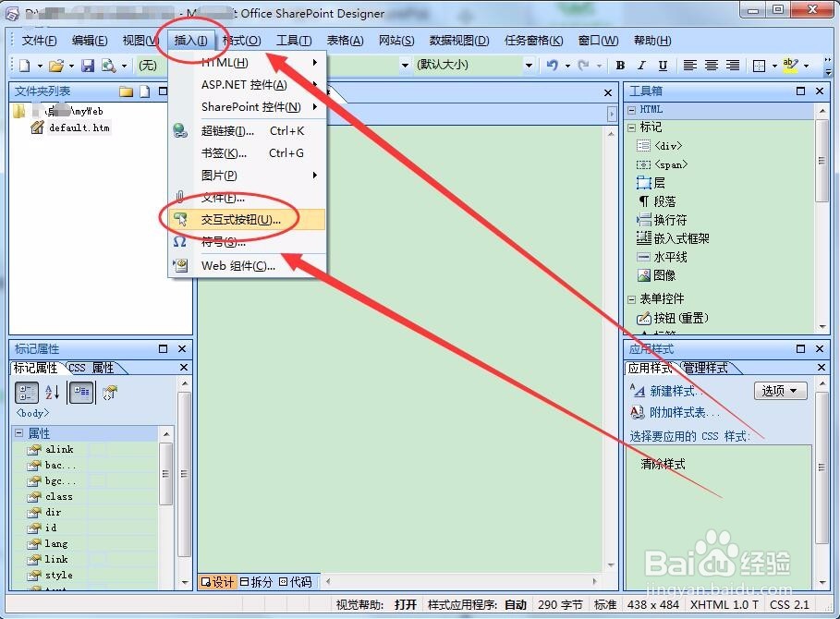Select Web 组件(C) menu item
This screenshot has width=840, height=619.
tap(248, 265)
